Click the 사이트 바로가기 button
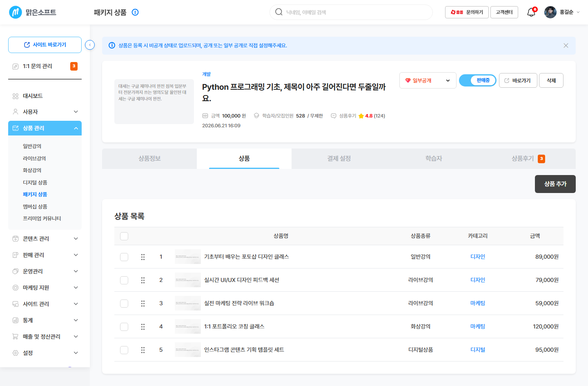 45,45
